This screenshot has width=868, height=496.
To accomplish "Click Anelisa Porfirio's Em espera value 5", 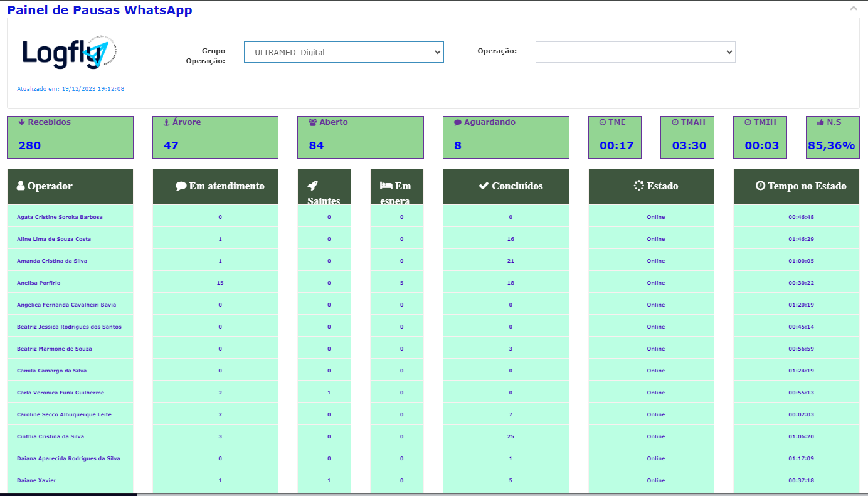I will (x=402, y=283).
